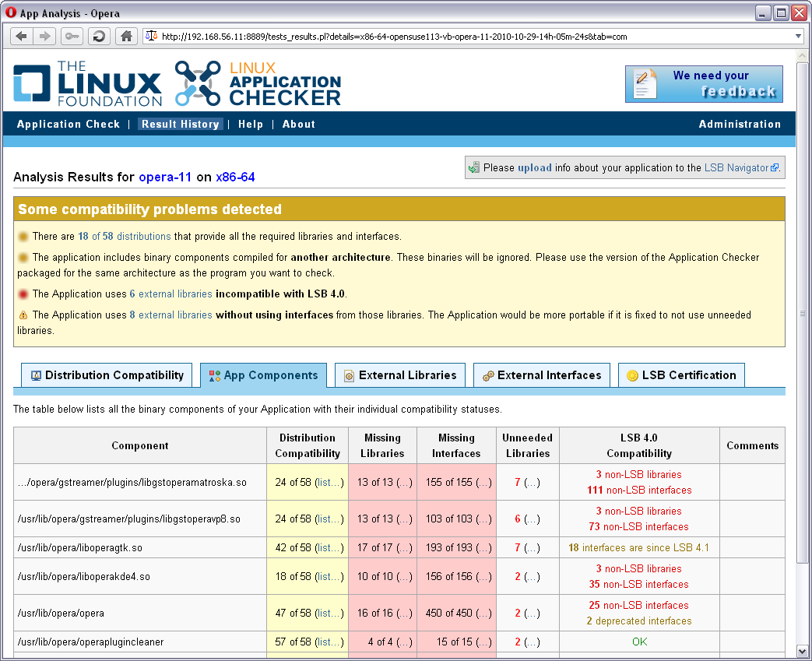Image resolution: width=812 pixels, height=661 pixels.
Task: Expand distribution list for operaplugincleaner
Action: coord(329,642)
